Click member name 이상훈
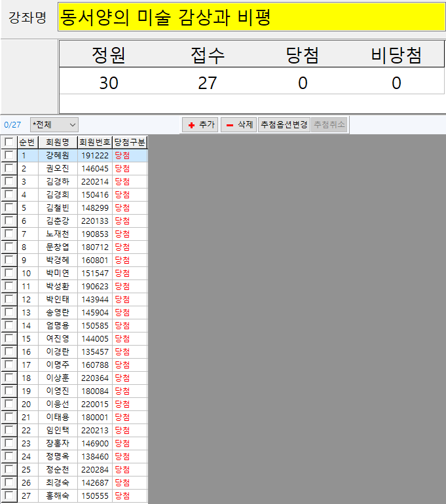 click(x=58, y=378)
